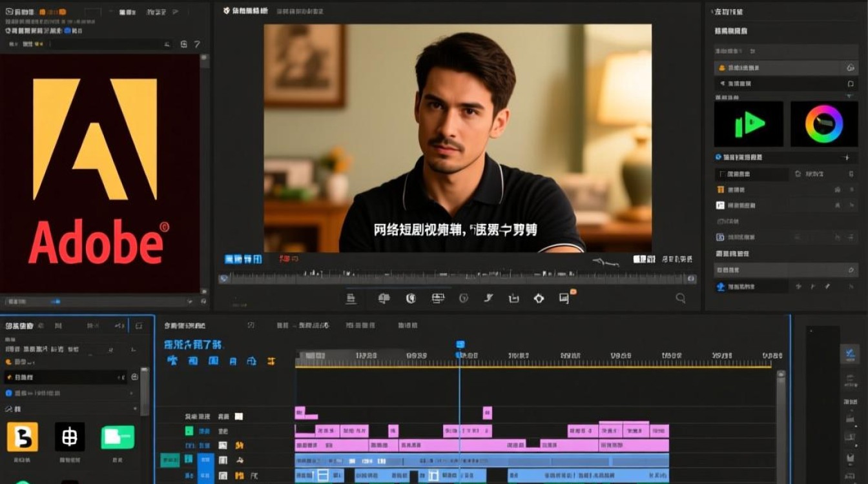Click the stacked-bars icon in monitor transport bar
The image size is (868, 484).
coord(438,298)
